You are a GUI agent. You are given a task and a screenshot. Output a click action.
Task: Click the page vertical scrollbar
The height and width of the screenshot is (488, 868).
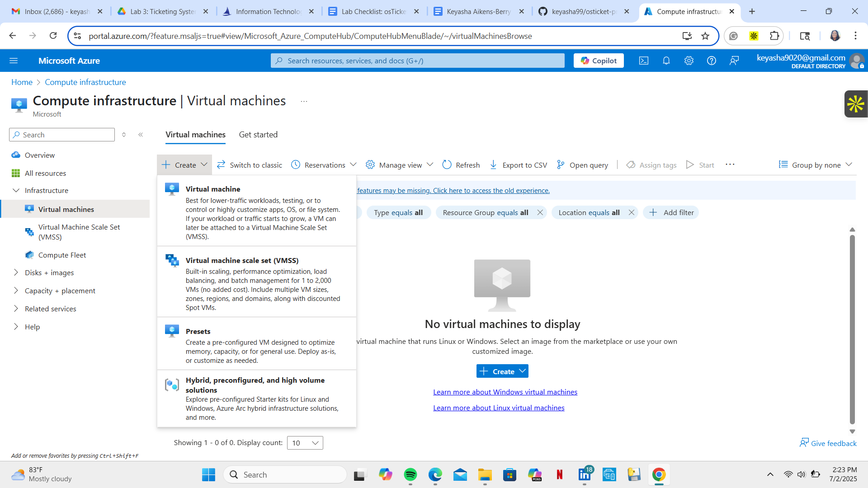(x=852, y=330)
